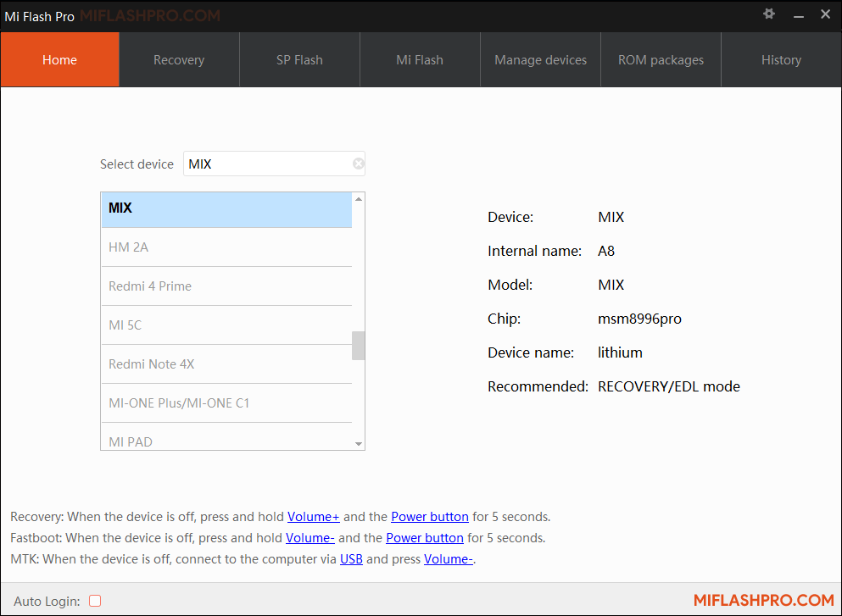Go to the Mi Flash tab

coord(420,59)
